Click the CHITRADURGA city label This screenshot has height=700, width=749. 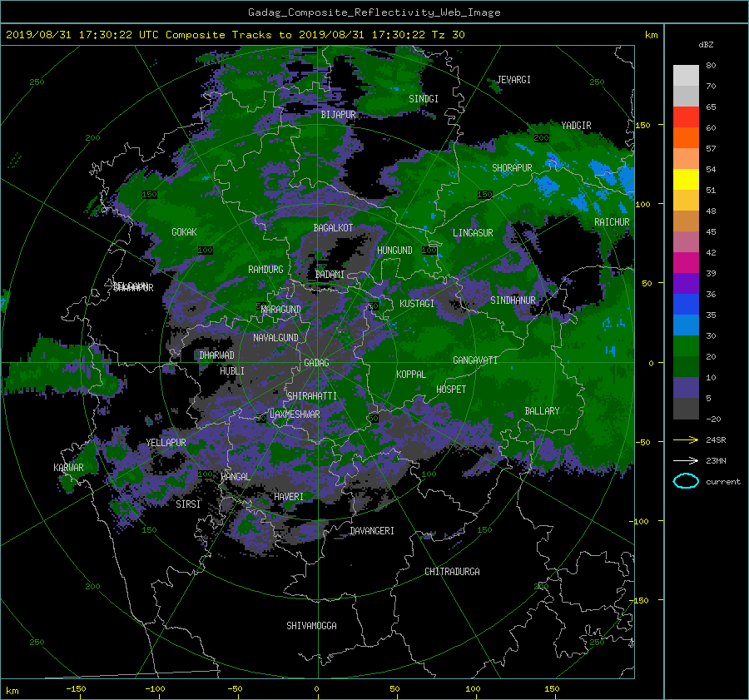(x=452, y=572)
